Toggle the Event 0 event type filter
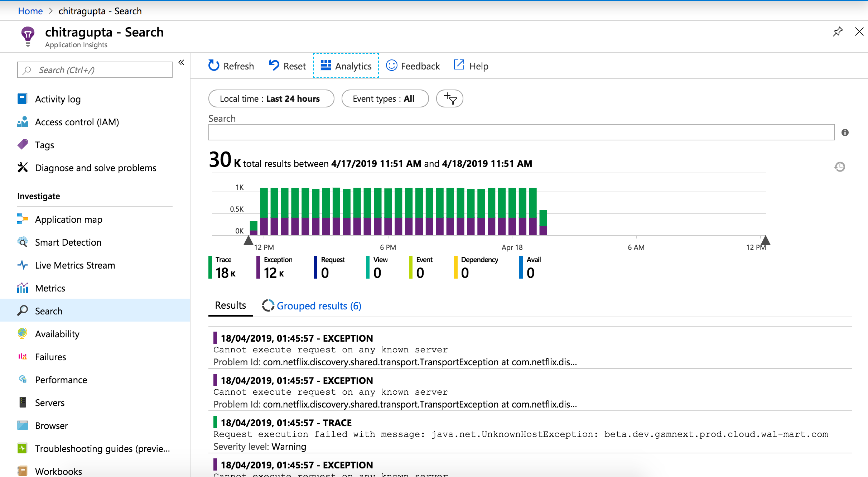This screenshot has width=868, height=477. pyautogui.click(x=421, y=267)
